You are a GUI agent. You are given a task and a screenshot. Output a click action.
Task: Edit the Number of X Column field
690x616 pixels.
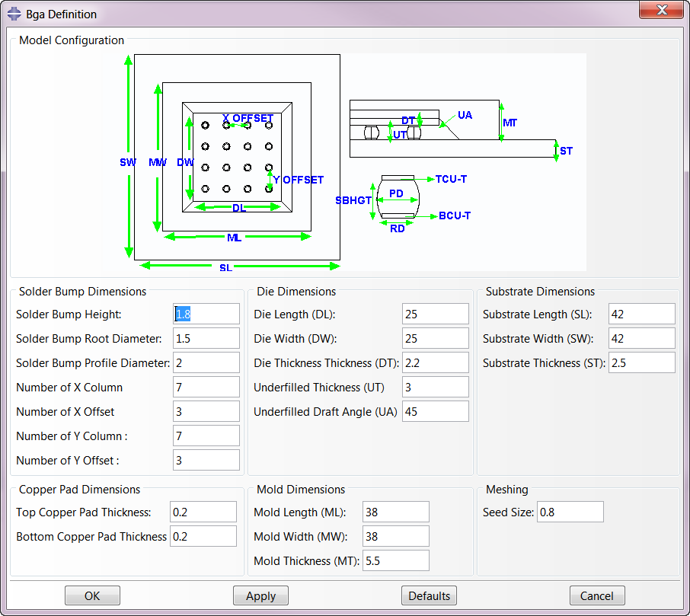coord(206,387)
